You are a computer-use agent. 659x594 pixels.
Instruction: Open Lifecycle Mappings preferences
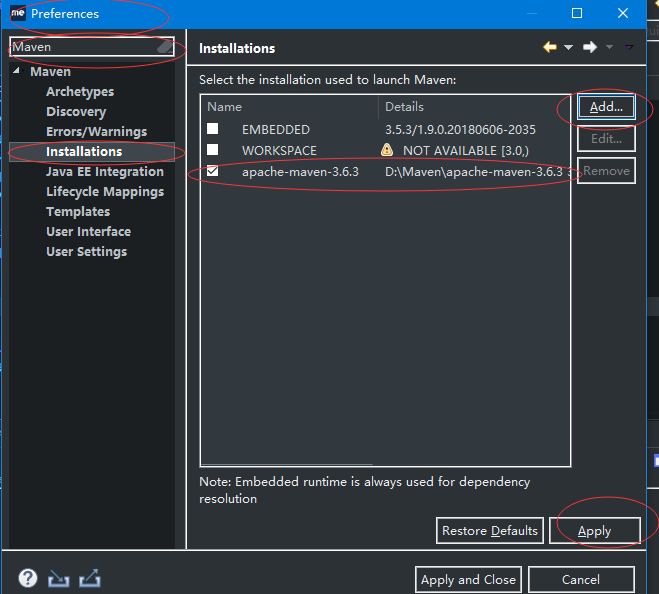(105, 192)
